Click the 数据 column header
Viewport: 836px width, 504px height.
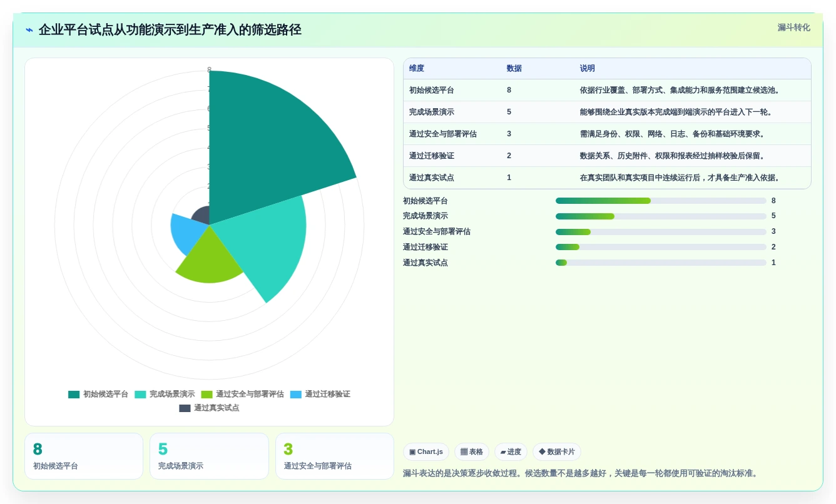(x=514, y=68)
